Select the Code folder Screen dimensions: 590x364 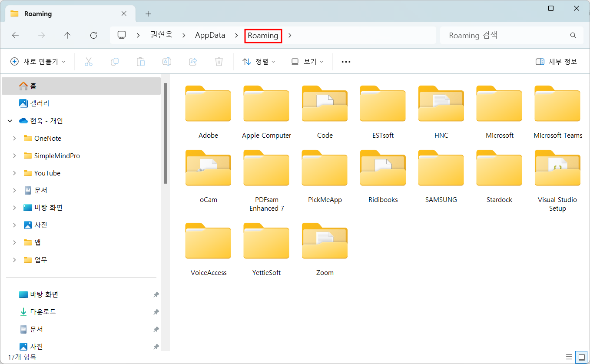point(325,113)
